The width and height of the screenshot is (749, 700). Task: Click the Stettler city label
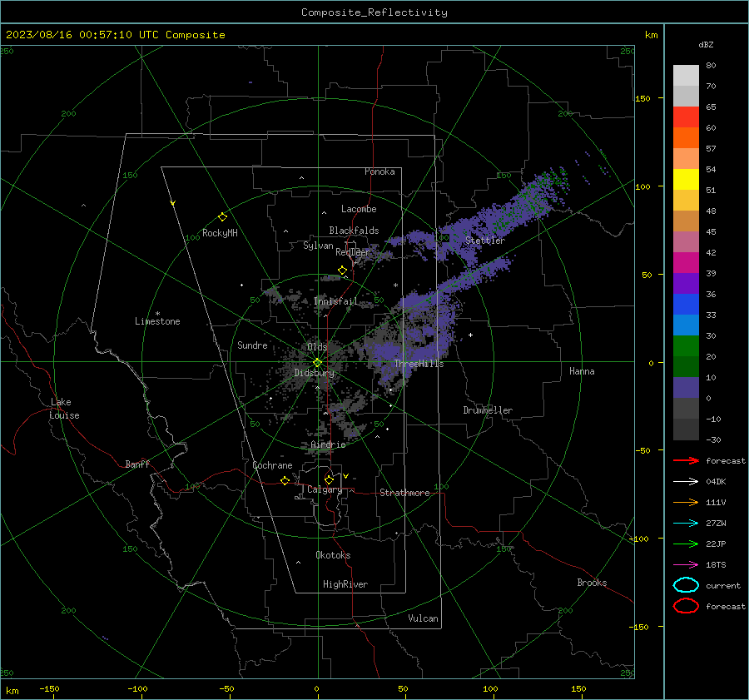point(485,241)
